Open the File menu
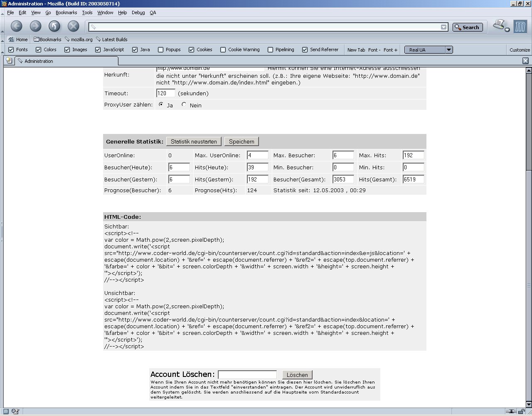This screenshot has width=532, height=416. point(10,12)
